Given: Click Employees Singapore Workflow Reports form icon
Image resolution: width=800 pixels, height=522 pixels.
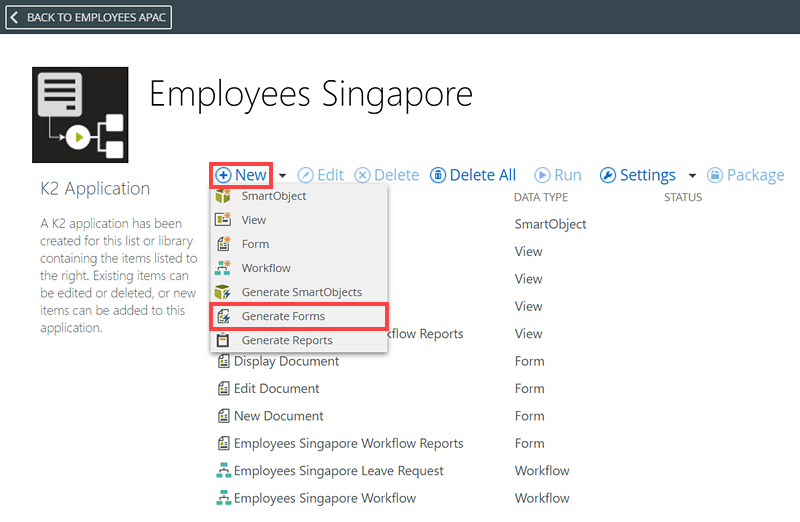Looking at the screenshot, I should (223, 443).
